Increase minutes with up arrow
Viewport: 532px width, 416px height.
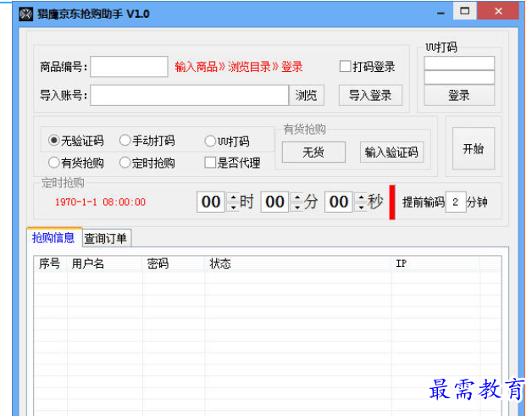pyautogui.click(x=297, y=197)
